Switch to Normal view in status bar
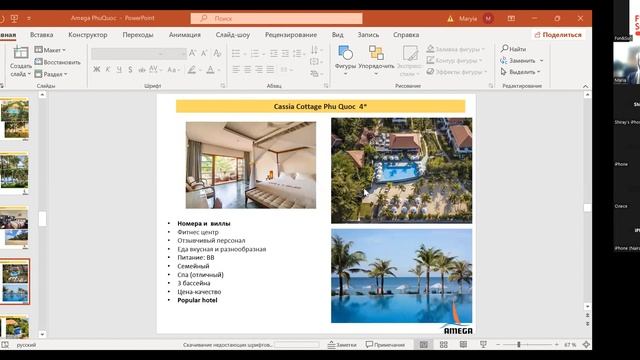This screenshot has height=360, width=640. [x=424, y=344]
